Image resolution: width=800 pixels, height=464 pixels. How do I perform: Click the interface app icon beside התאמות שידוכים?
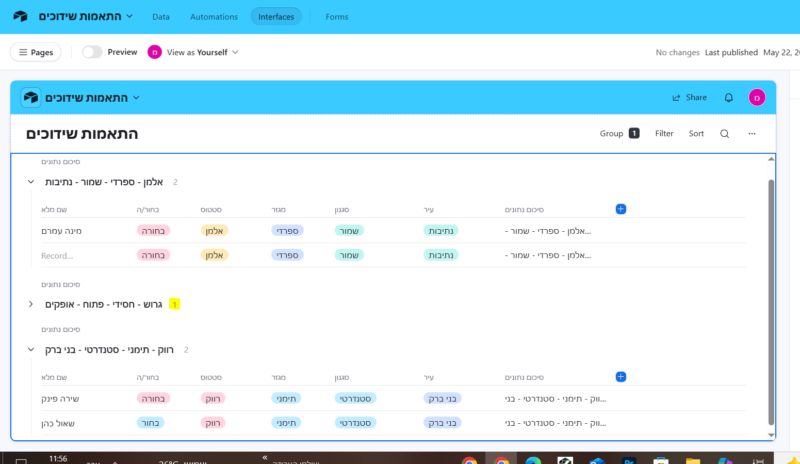(31, 98)
